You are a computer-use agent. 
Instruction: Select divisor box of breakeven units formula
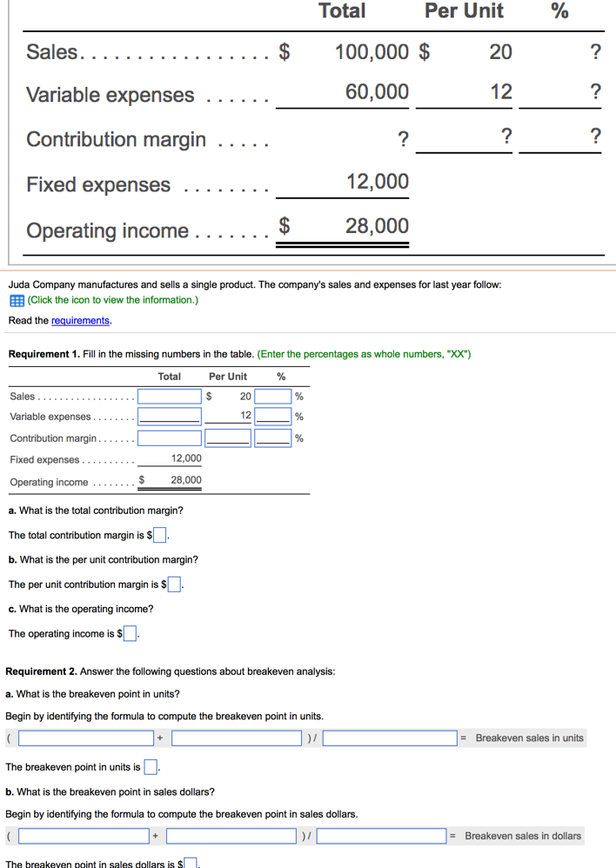click(x=388, y=737)
